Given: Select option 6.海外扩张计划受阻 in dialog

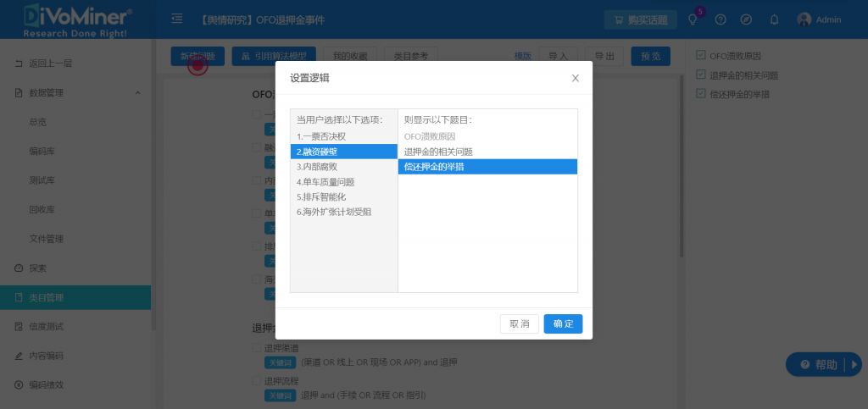Looking at the screenshot, I should click(x=344, y=213).
